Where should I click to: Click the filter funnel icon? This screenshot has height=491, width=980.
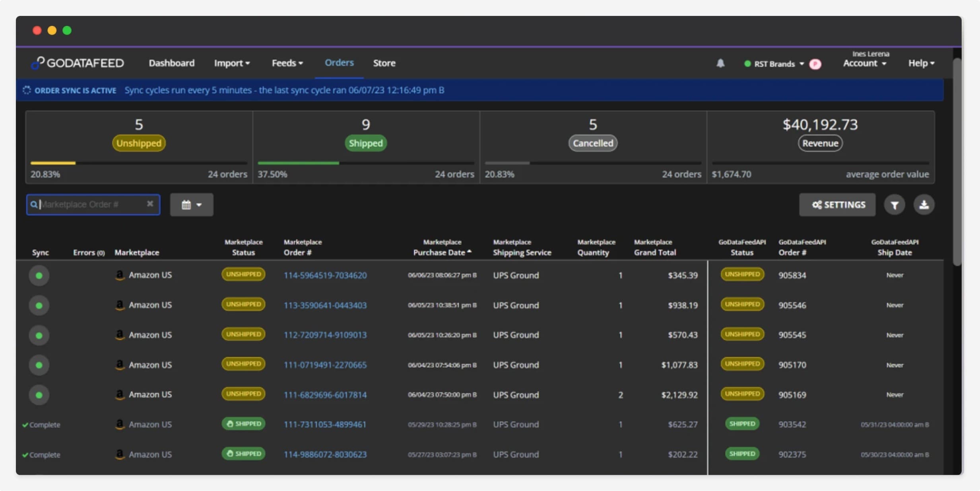coord(895,205)
